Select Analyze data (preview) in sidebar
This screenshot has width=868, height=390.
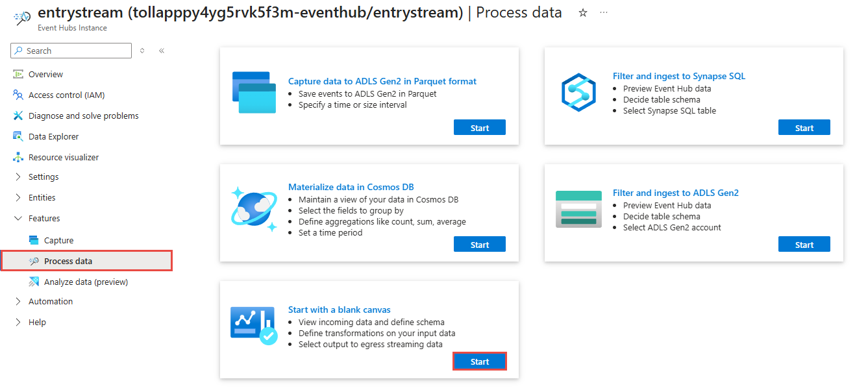(86, 282)
